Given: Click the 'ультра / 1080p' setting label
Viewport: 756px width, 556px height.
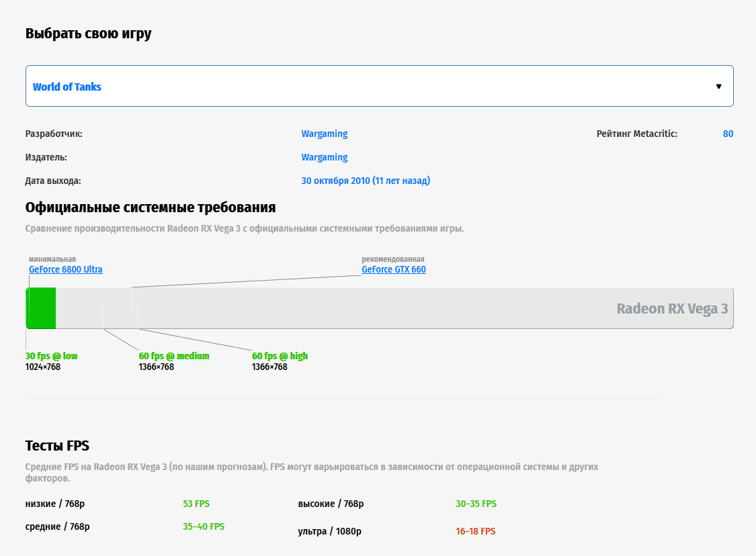Looking at the screenshot, I should tap(330, 531).
